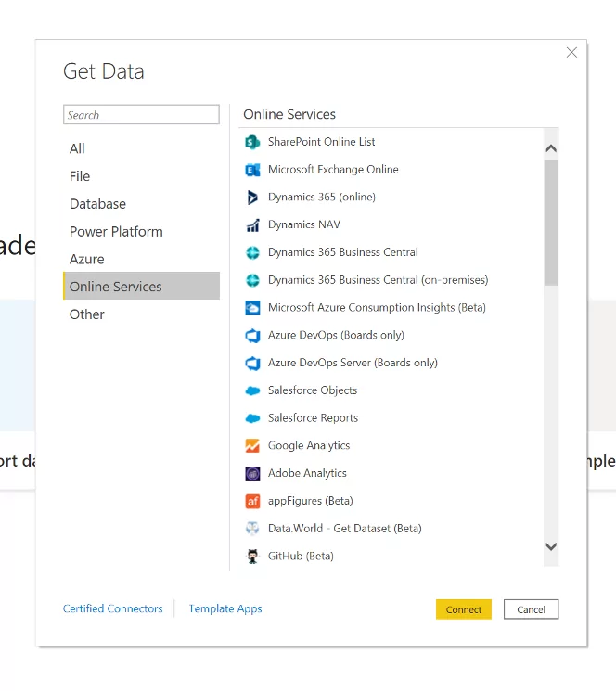The width and height of the screenshot is (616, 691).
Task: Click the Connect button
Action: tap(464, 609)
